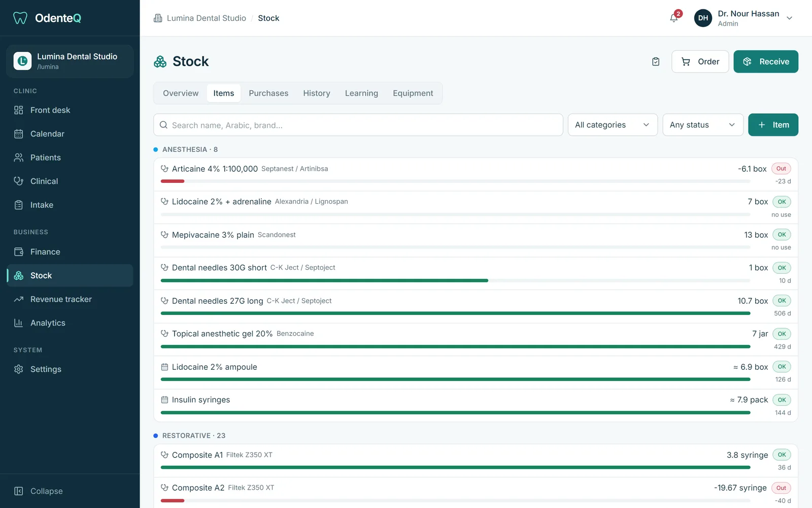
Task: Open the Patients section
Action: point(70,157)
